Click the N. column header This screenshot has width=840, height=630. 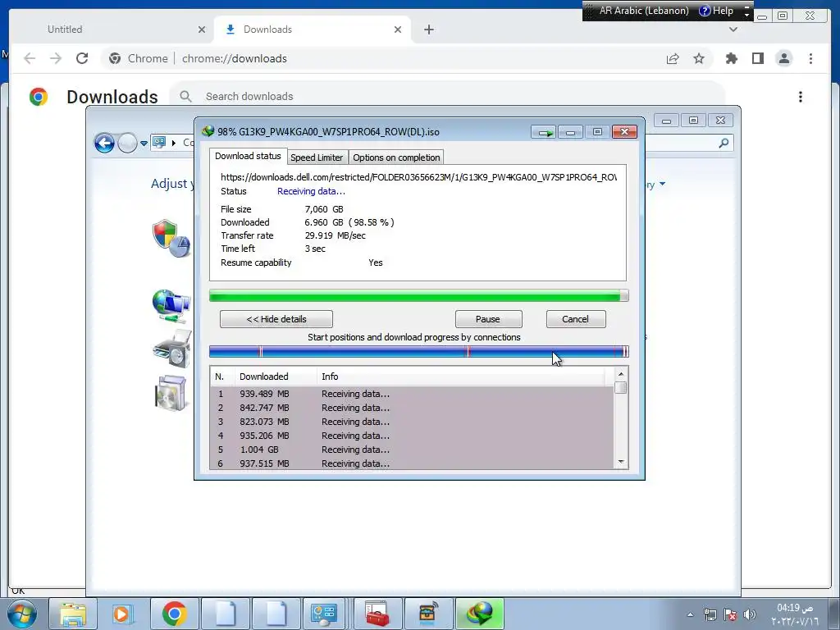(x=221, y=377)
